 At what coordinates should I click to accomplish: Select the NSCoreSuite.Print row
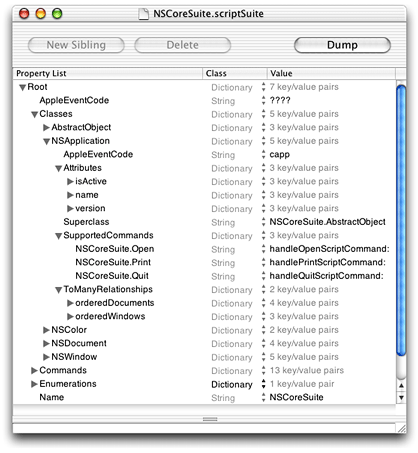pos(204,263)
